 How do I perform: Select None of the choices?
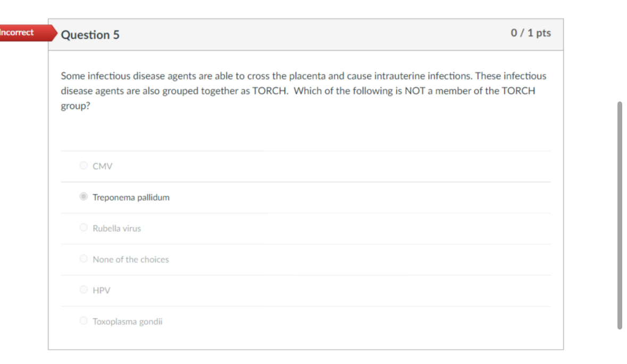click(83, 259)
